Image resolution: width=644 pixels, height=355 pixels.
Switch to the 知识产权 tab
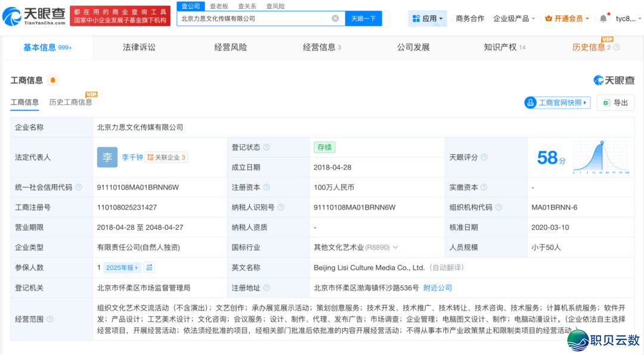tap(504, 47)
